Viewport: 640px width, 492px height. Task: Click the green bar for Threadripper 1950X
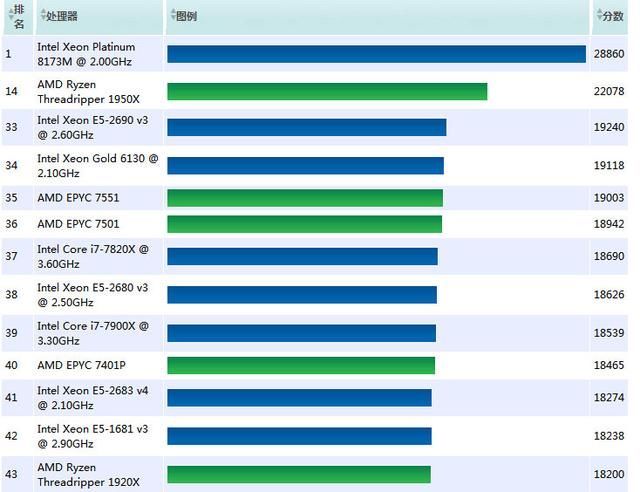[x=327, y=92]
